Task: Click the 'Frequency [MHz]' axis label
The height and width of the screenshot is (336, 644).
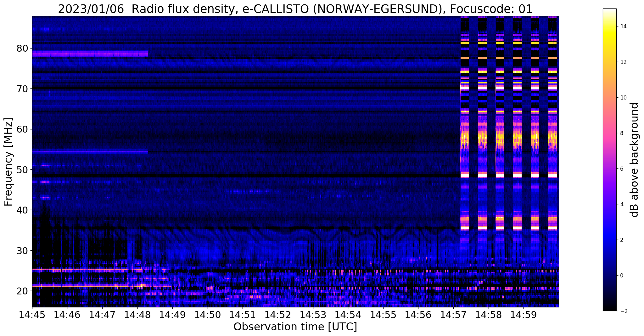Action: 8,162
